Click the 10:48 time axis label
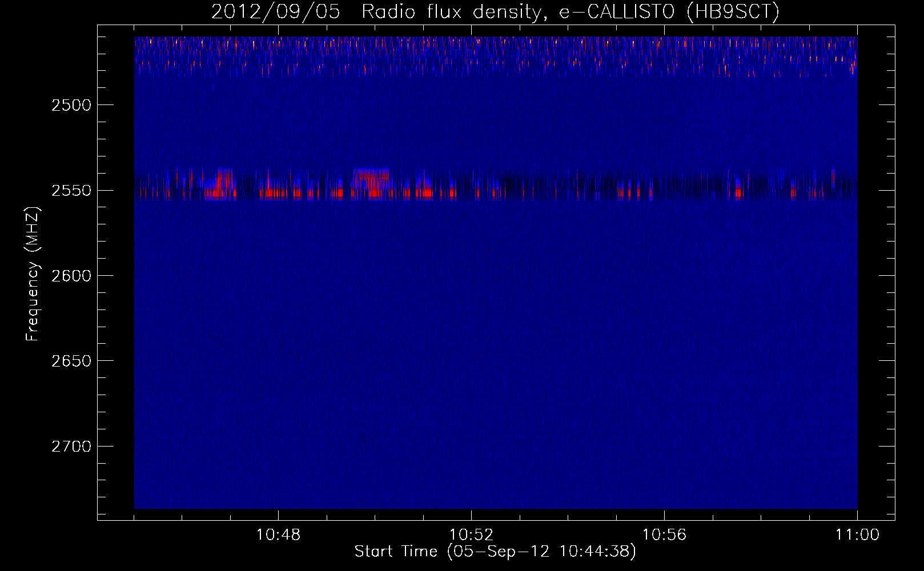 click(278, 535)
